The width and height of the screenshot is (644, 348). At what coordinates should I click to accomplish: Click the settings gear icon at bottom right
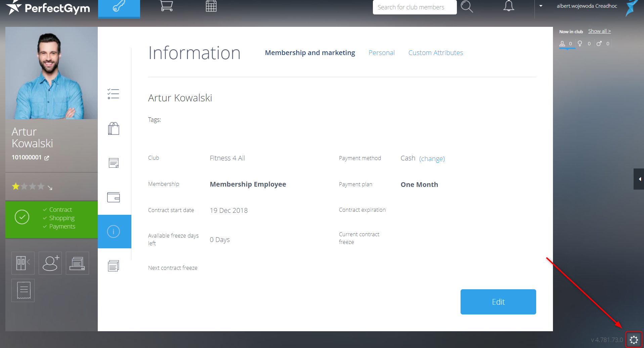pyautogui.click(x=634, y=340)
